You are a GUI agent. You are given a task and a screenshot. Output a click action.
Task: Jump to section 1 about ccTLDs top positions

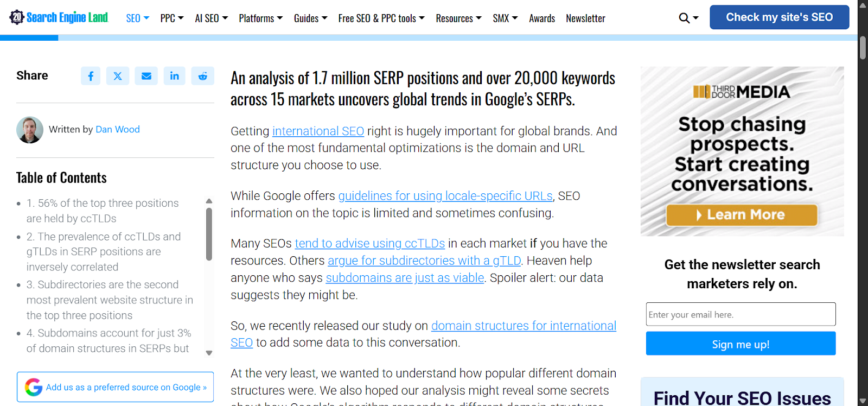103,211
